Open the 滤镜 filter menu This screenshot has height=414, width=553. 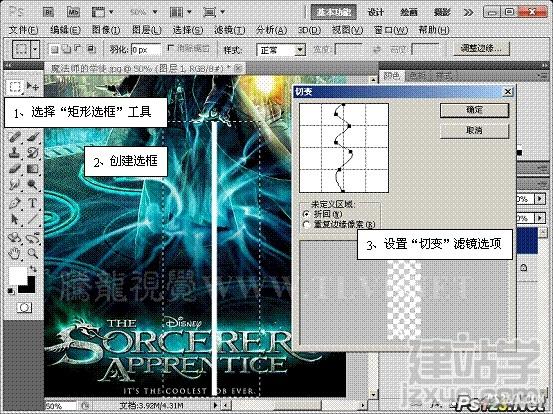coord(230,30)
